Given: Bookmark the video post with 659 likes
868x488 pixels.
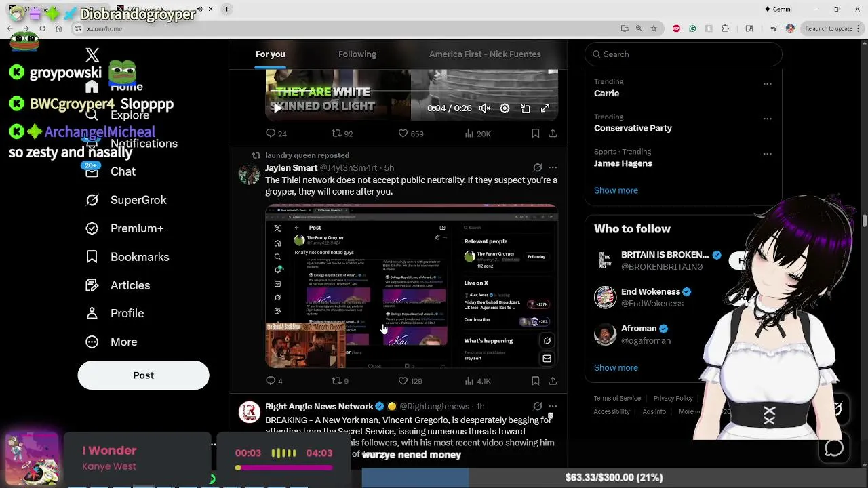Looking at the screenshot, I should point(535,134).
